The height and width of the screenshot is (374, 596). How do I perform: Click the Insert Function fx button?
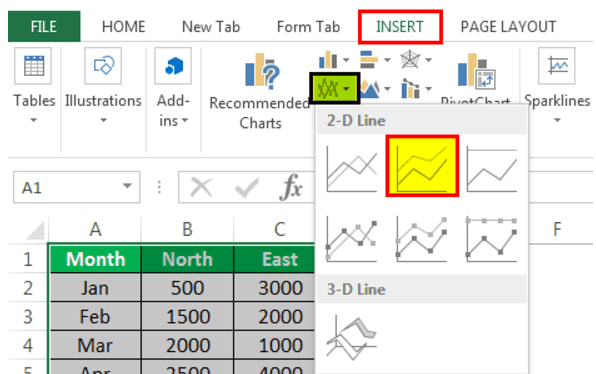click(x=291, y=187)
